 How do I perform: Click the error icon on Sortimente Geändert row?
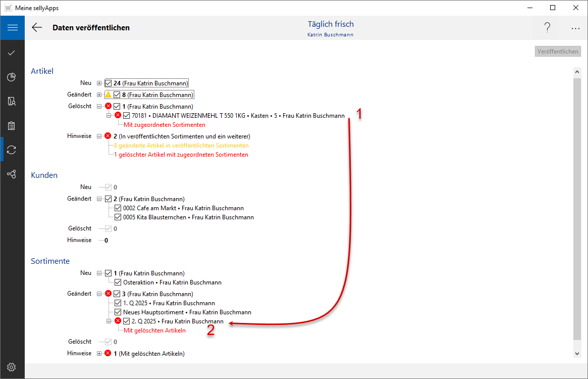pyautogui.click(x=109, y=294)
